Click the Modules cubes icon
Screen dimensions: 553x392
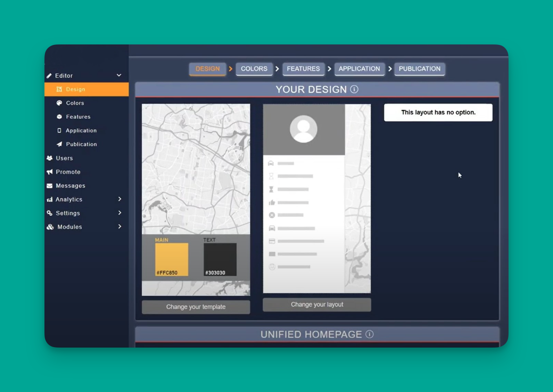click(x=50, y=227)
